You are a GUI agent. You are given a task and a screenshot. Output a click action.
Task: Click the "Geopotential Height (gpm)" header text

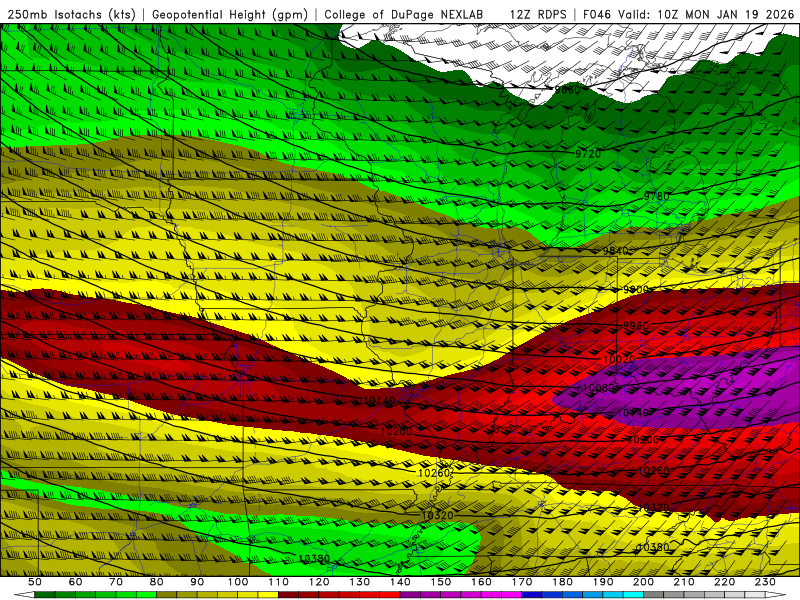click(x=230, y=14)
